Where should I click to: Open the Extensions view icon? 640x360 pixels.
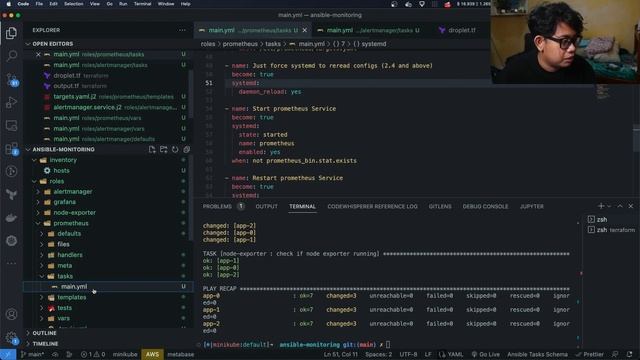tap(11, 149)
